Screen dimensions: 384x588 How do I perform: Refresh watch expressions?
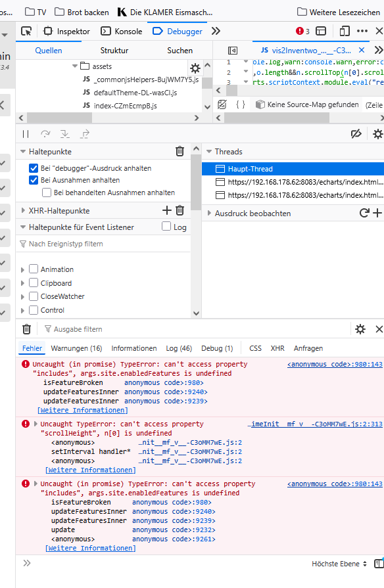(x=364, y=213)
